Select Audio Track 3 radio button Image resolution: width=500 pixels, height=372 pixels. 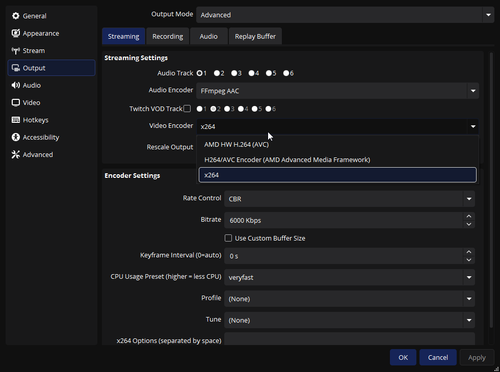234,73
